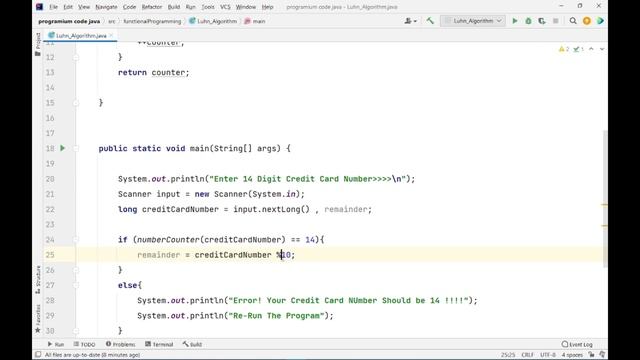Click the warning stripe marker near line 22
Viewport: 640px width, 360px height.
point(605,204)
